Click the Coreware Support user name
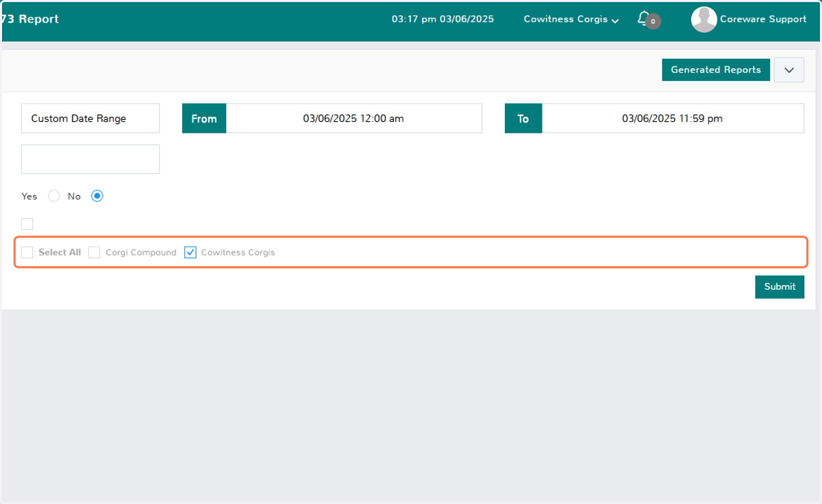Image resolution: width=822 pixels, height=504 pixels. [x=763, y=19]
